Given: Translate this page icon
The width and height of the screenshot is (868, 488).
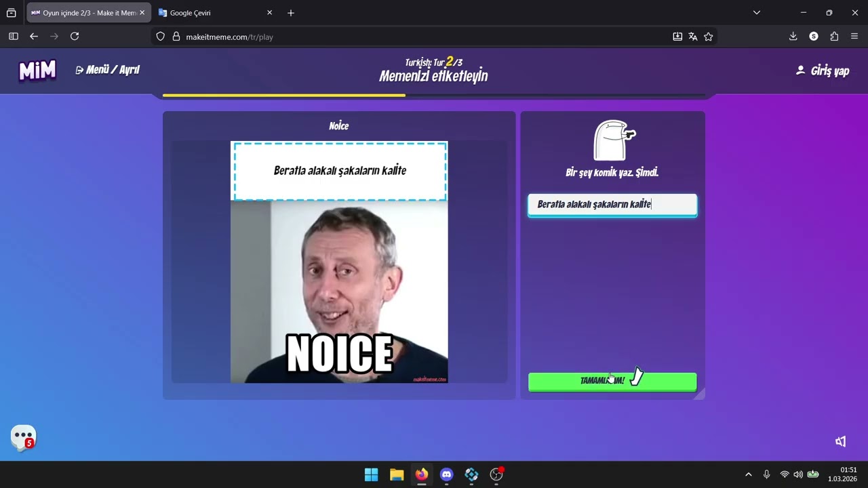Looking at the screenshot, I should [x=693, y=37].
